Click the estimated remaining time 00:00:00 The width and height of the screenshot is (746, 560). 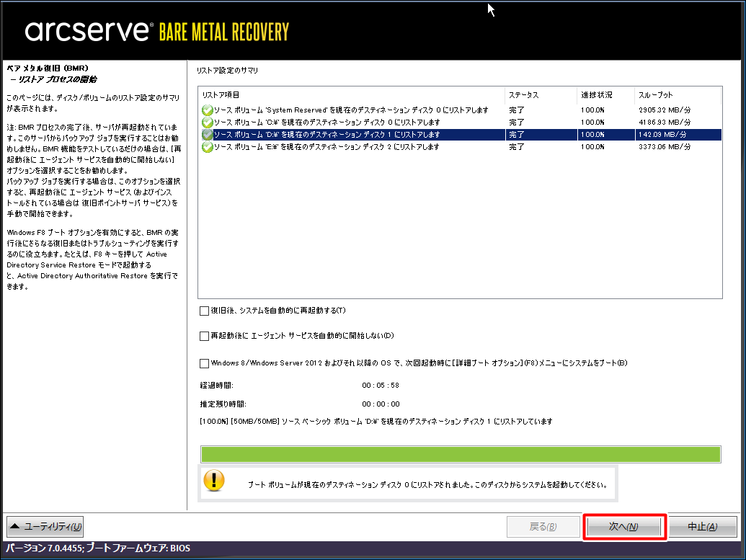pyautogui.click(x=380, y=404)
